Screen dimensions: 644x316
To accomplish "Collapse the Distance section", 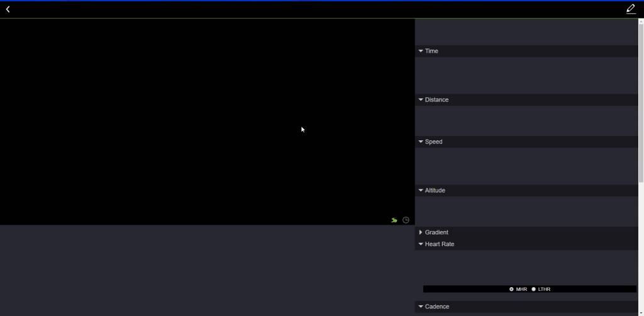I will point(421,99).
